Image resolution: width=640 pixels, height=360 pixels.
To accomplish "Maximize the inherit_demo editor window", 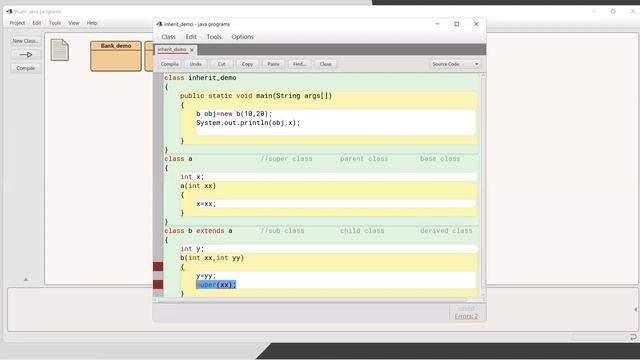I will (x=456, y=24).
